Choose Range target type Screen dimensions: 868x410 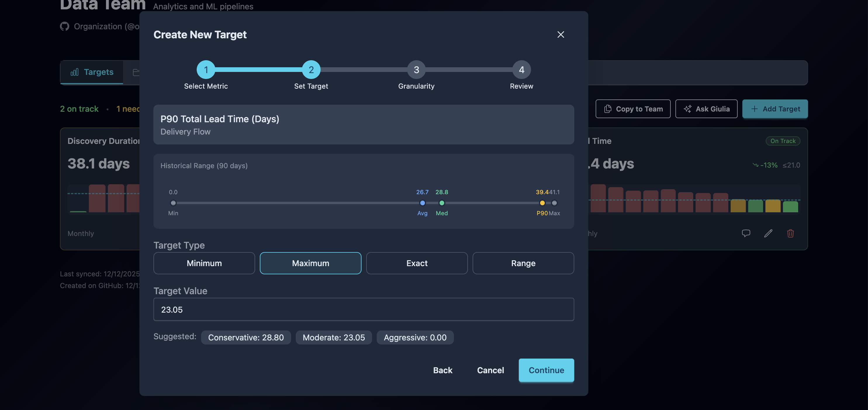(523, 263)
